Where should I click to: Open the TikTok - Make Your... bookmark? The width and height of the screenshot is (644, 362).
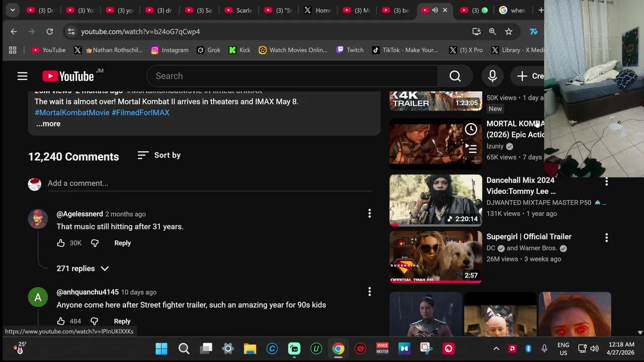pos(405,50)
